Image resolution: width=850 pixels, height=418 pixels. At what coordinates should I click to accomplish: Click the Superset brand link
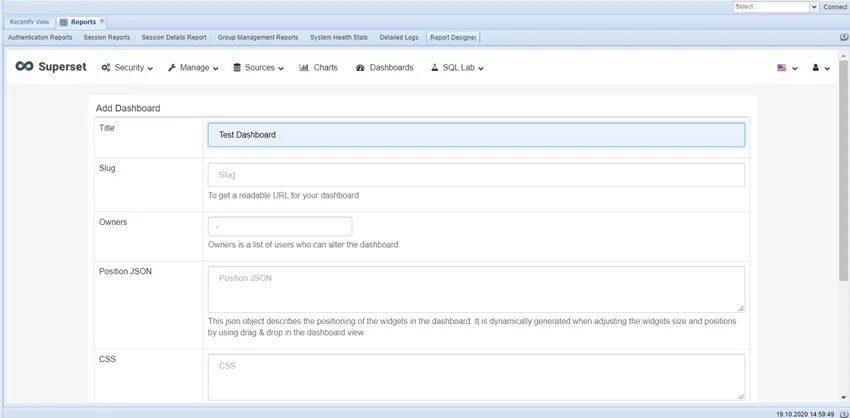click(51, 67)
